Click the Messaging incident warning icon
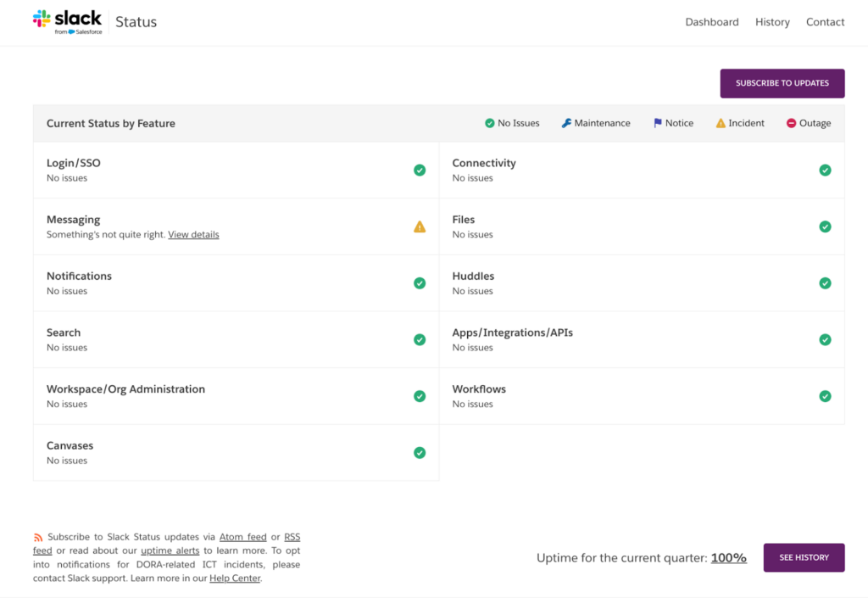The height and width of the screenshot is (598, 868). pos(420,226)
